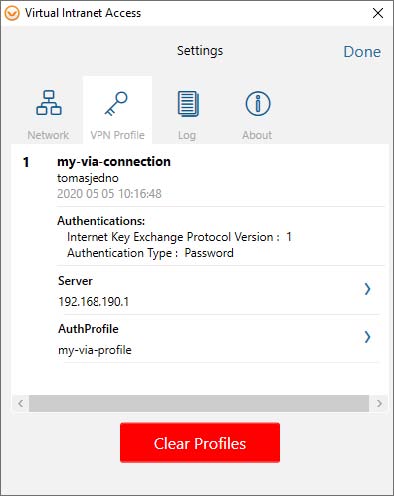Screen dimensions: 394x496
Task: Click the server address 192.168.190.1
Action: point(94,302)
